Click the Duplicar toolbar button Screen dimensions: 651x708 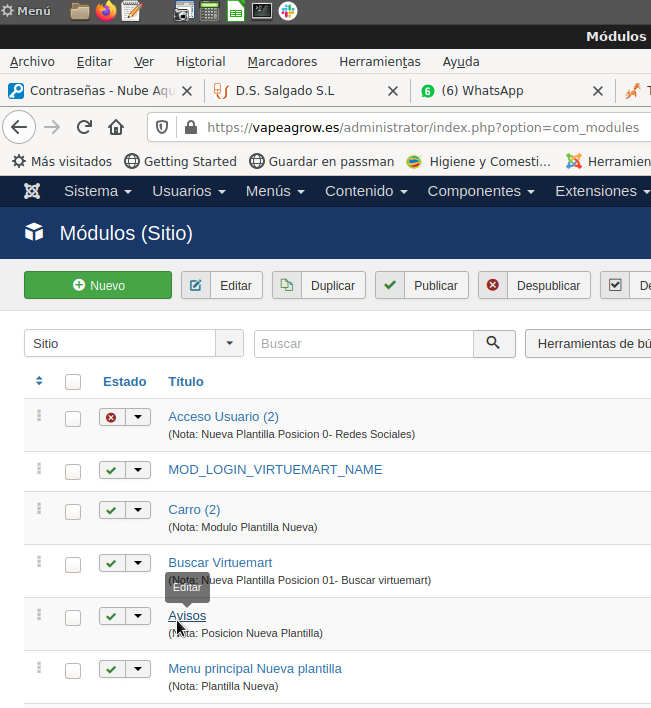coord(319,285)
